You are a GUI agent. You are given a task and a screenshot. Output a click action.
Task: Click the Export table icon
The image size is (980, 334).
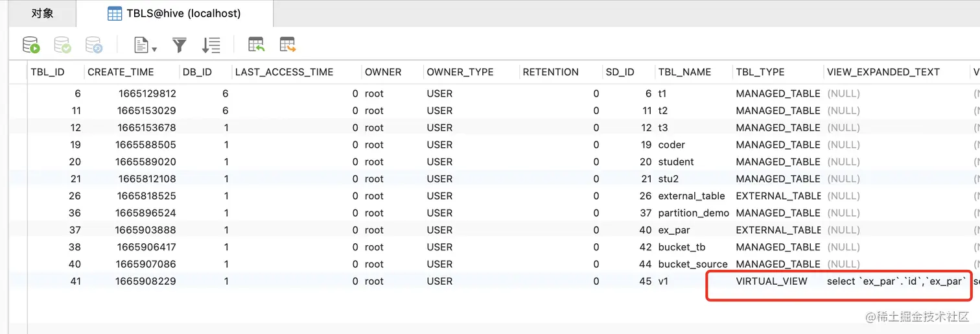click(x=288, y=45)
